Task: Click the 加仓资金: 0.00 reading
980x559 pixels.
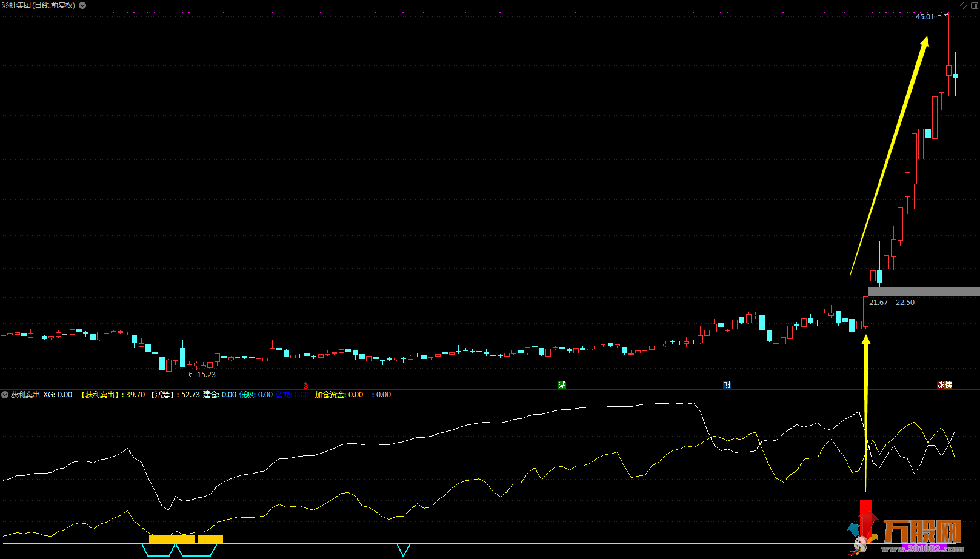Action: pos(339,395)
